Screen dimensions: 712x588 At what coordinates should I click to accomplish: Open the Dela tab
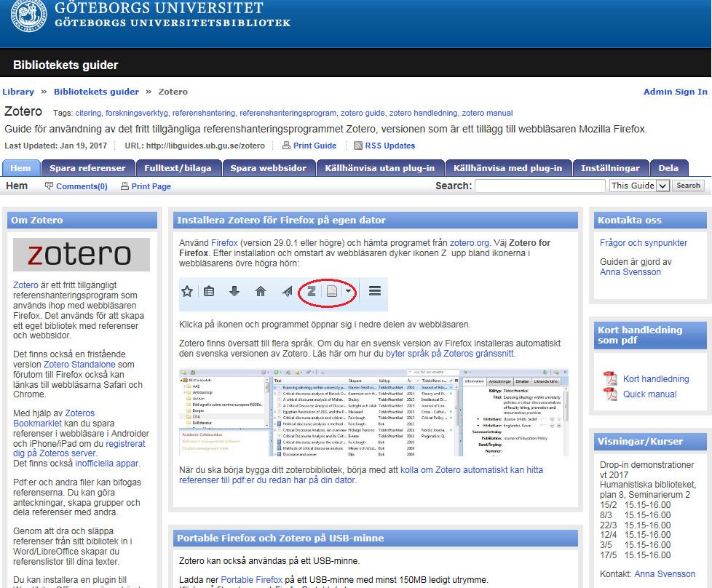(668, 168)
